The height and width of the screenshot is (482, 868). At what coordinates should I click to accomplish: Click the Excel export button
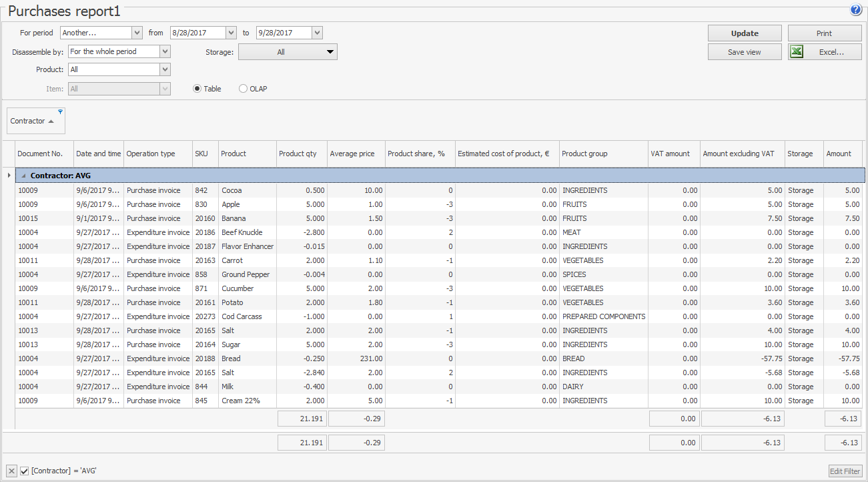[x=824, y=52]
